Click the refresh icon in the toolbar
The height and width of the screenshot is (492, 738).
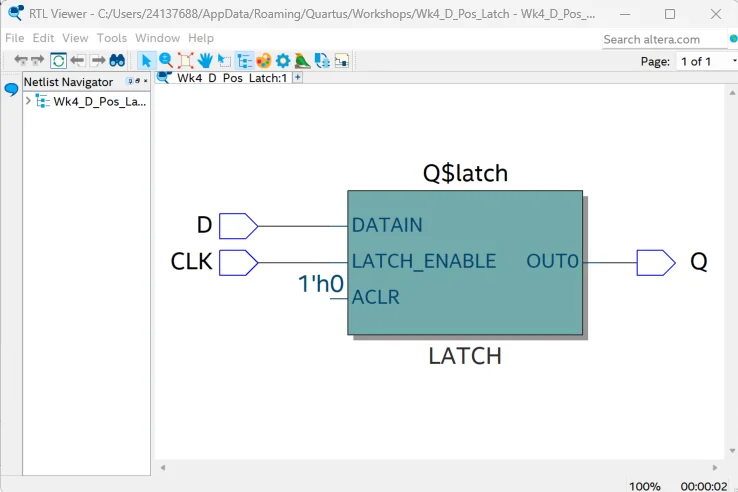(58, 61)
